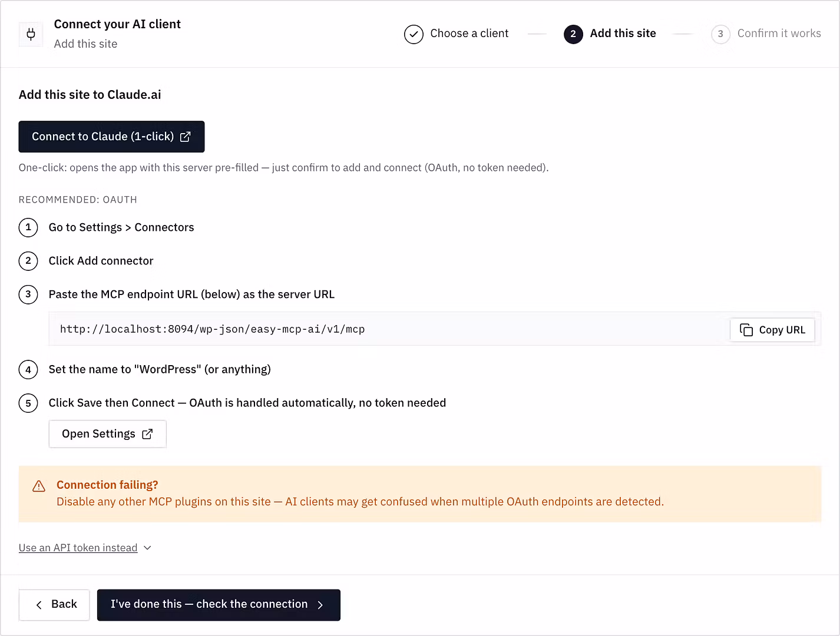Click the left chevron on the Back button
The image size is (840, 636).
tap(39, 605)
